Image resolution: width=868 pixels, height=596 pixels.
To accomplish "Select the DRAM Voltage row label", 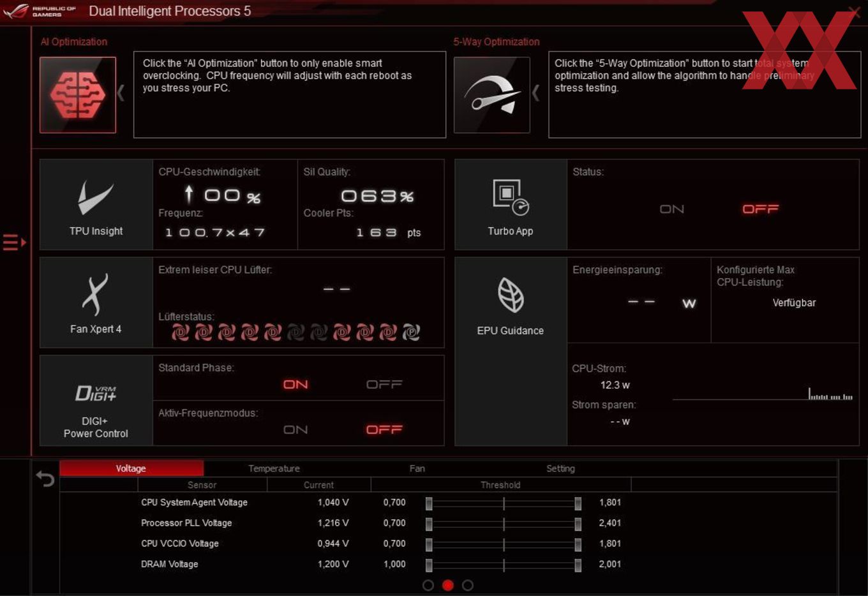I will click(x=170, y=564).
